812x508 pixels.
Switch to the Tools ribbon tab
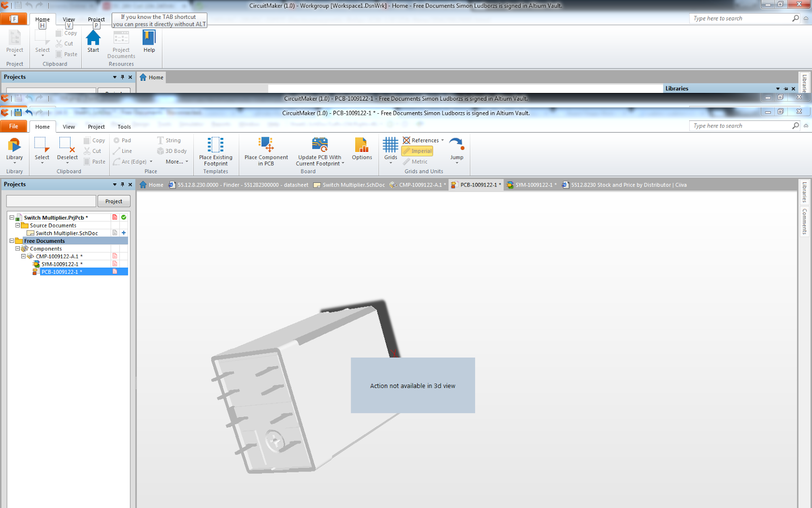point(123,126)
